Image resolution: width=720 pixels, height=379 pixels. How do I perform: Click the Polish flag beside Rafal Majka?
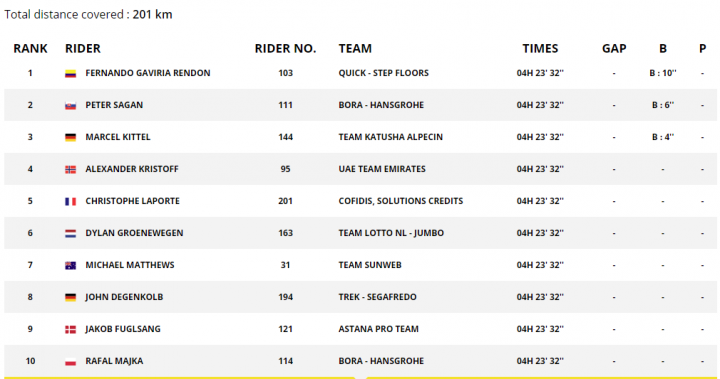tap(70, 362)
